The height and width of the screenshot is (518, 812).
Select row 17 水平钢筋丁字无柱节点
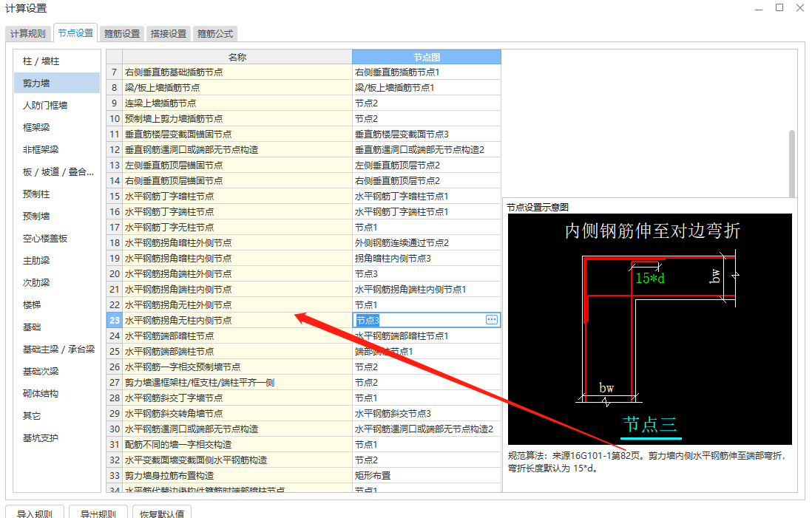pyautogui.click(x=304, y=228)
